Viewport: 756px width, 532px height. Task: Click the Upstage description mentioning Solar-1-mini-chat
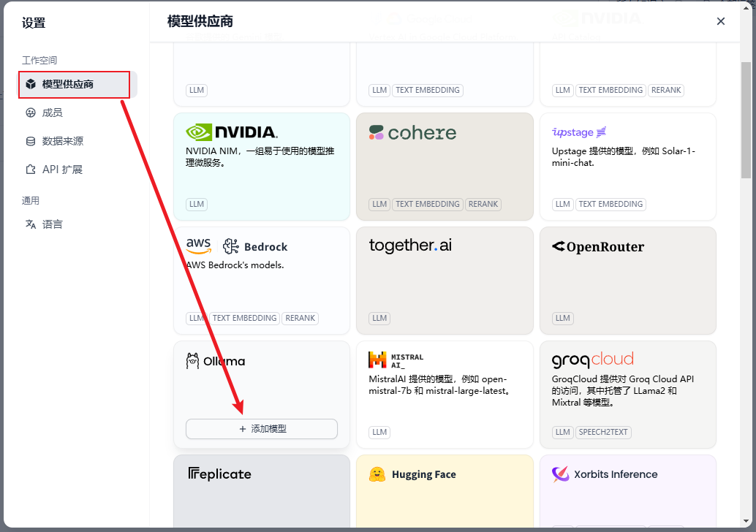[x=624, y=157]
